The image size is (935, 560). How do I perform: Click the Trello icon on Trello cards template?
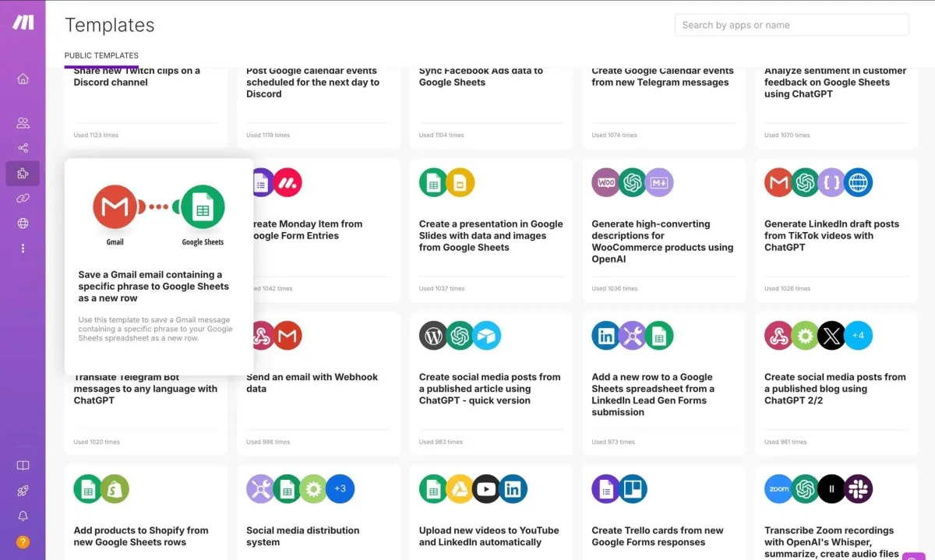[x=633, y=489]
